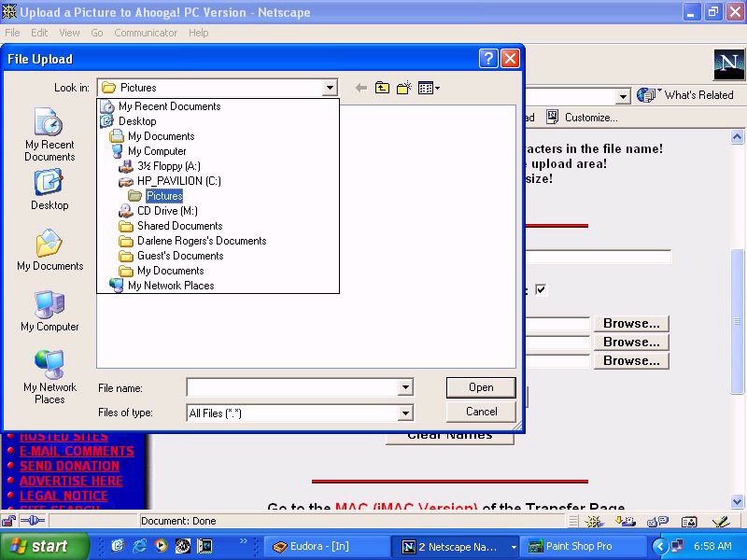The height and width of the screenshot is (560, 747).
Task: Open My Computer in places bar
Action: pyautogui.click(x=49, y=312)
